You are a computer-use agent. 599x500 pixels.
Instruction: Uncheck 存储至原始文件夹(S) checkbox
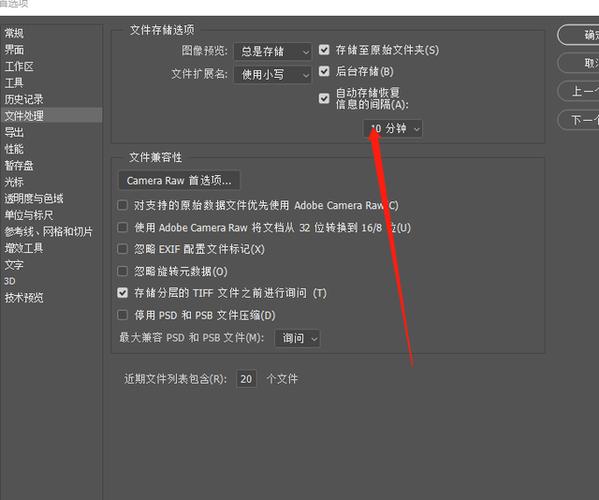pyautogui.click(x=324, y=50)
